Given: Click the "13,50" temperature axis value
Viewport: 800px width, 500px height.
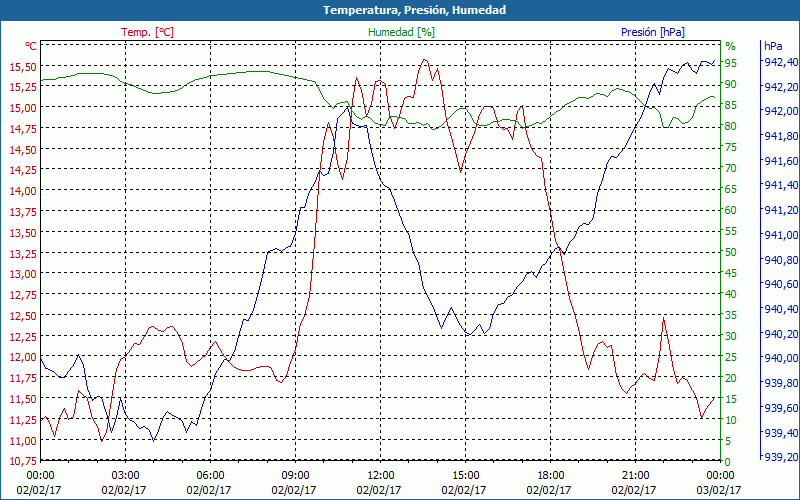Looking at the screenshot, I should tap(23, 233).
